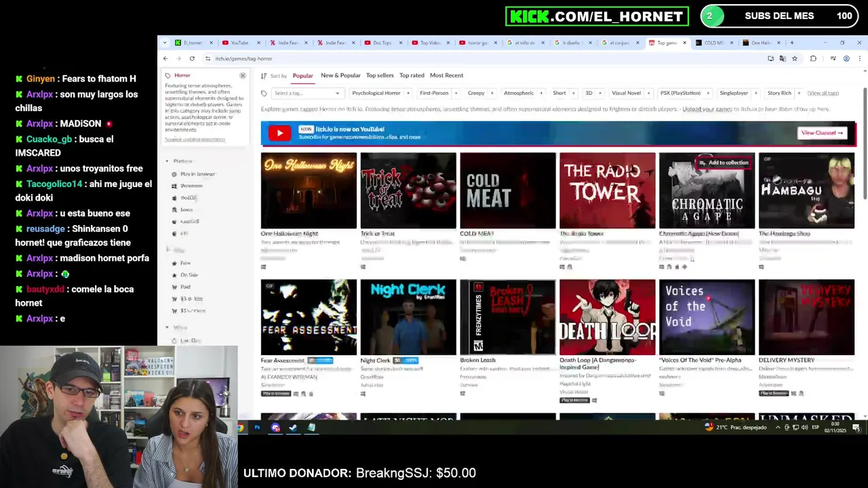Open the Trick or Treat game thumbnail
868x488 pixels.
click(x=408, y=190)
